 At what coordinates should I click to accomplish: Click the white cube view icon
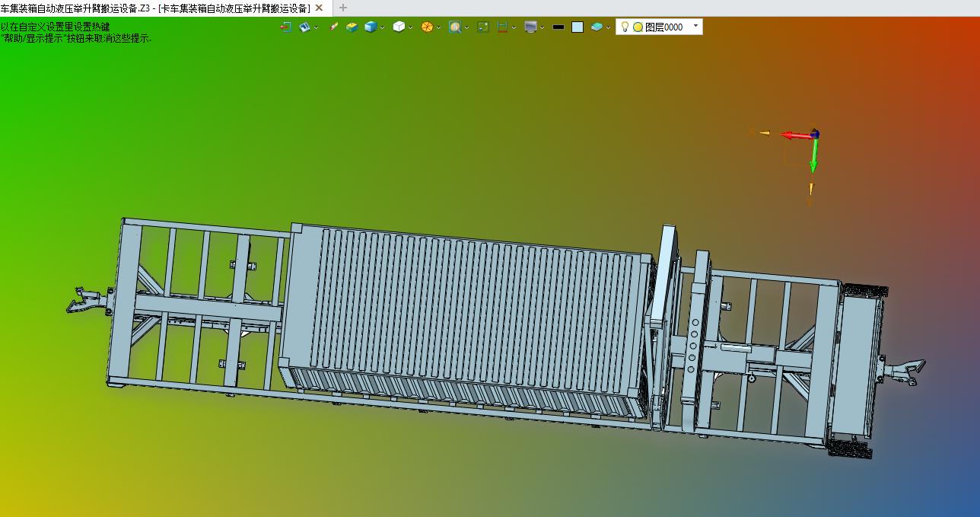[399, 27]
